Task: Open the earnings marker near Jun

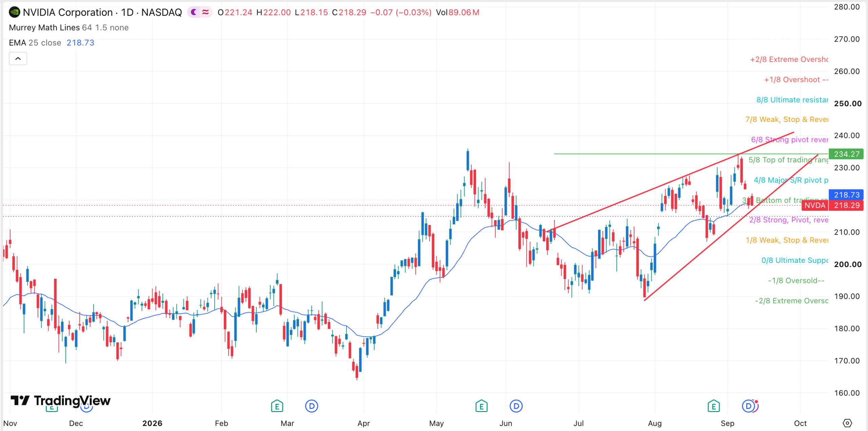Action: (x=481, y=406)
